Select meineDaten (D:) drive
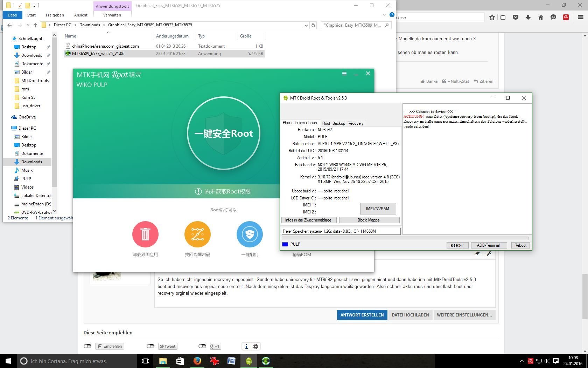The width and height of the screenshot is (588, 368). [x=36, y=204]
